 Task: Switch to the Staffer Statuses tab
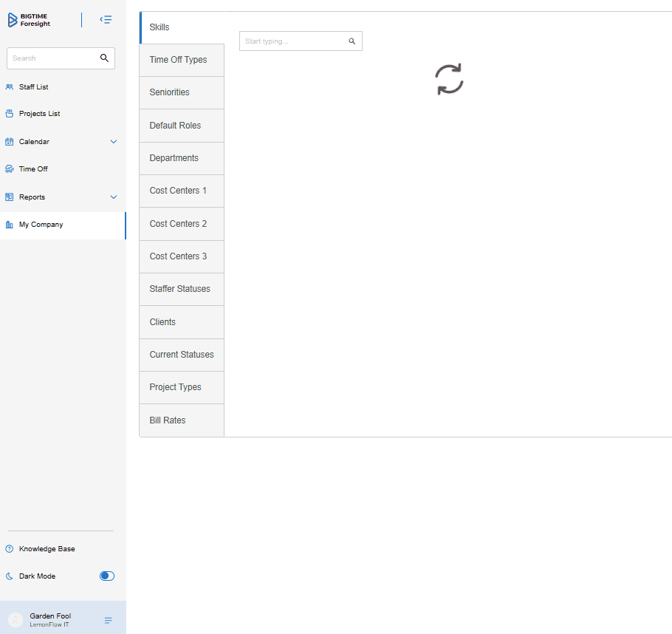(182, 289)
